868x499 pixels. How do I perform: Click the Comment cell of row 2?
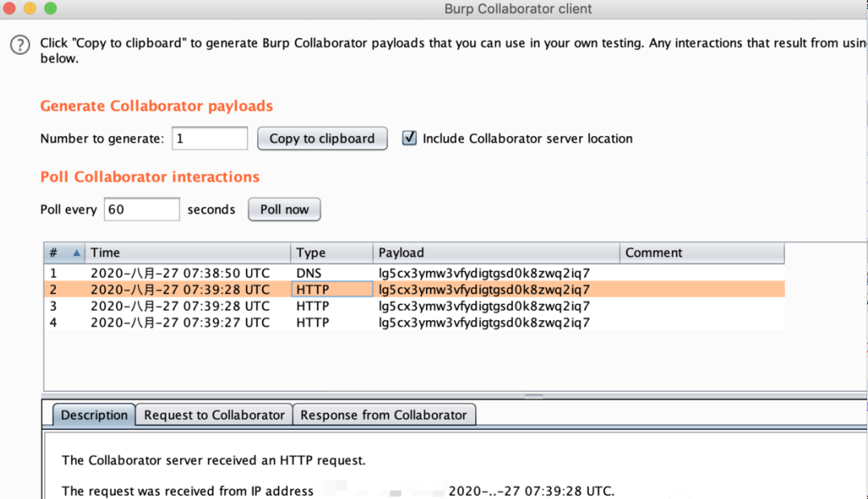tap(702, 289)
